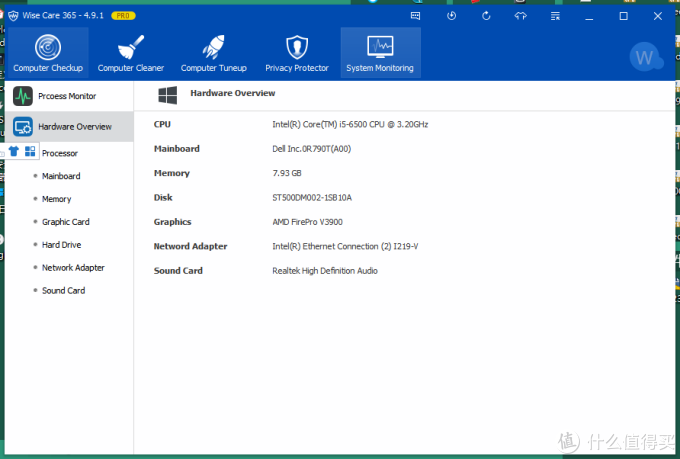Click the clock backup icon in title bar

(x=451, y=16)
